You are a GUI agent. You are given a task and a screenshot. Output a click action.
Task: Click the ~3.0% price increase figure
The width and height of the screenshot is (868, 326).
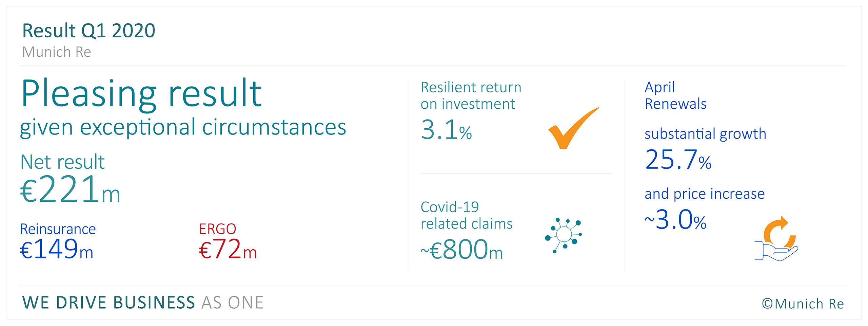pos(675,220)
